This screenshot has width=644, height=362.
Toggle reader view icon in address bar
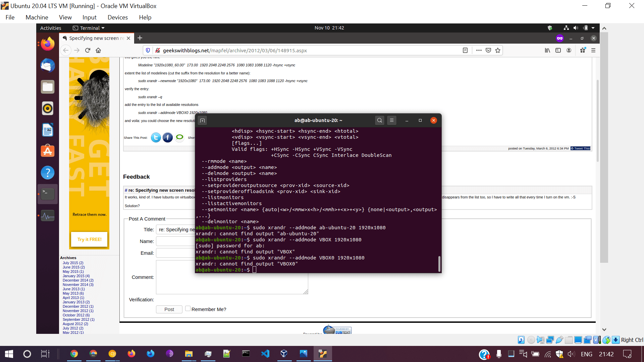pyautogui.click(x=465, y=50)
